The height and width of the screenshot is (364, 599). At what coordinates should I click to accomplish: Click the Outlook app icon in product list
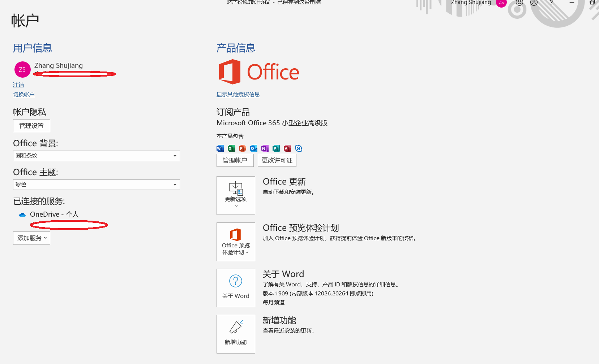click(x=254, y=148)
